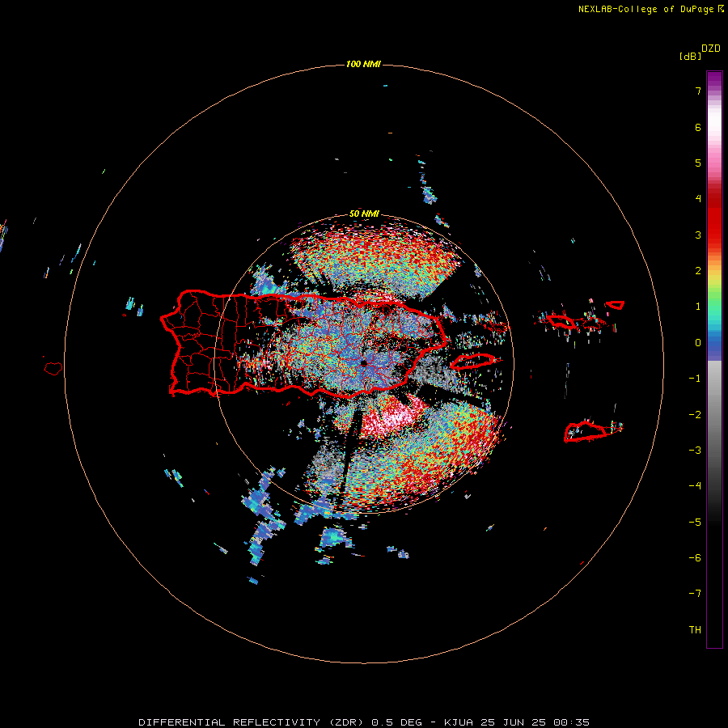Click the 0 value on the color scale
728x728 pixels.
click(698, 343)
